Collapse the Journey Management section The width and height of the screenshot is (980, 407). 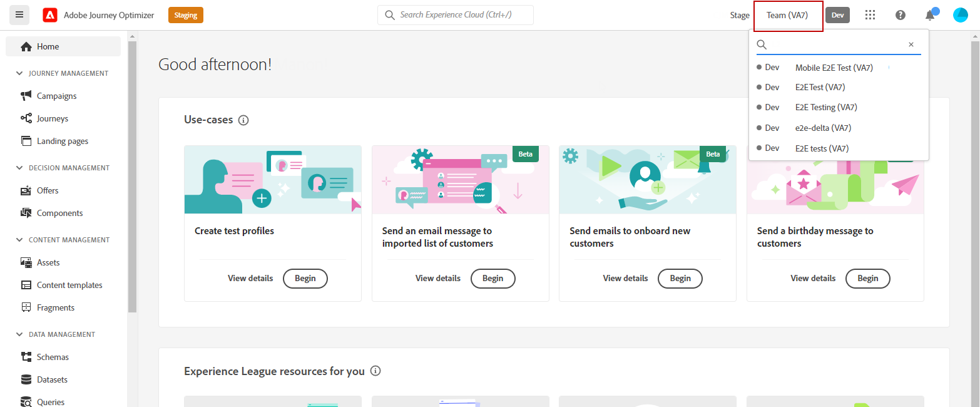[19, 73]
